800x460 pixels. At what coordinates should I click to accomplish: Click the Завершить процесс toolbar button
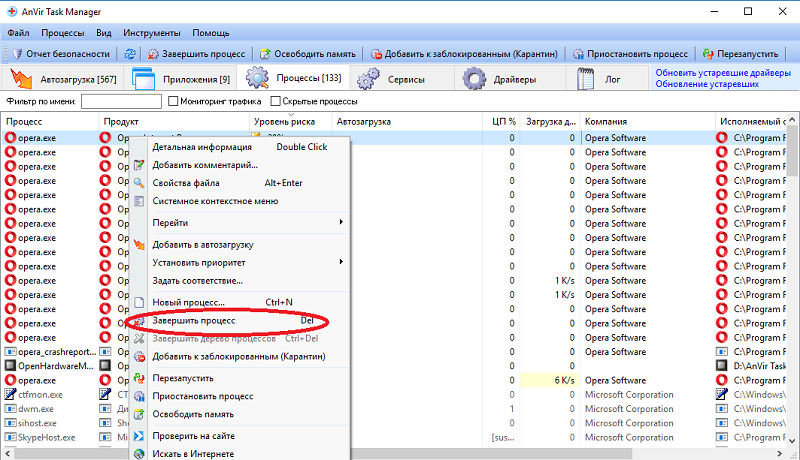point(196,54)
